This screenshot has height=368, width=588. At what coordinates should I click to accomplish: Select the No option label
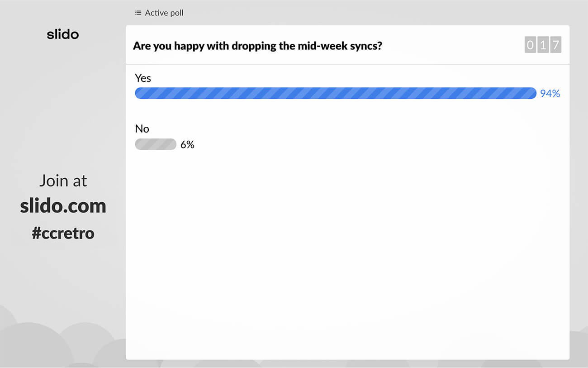[142, 129]
